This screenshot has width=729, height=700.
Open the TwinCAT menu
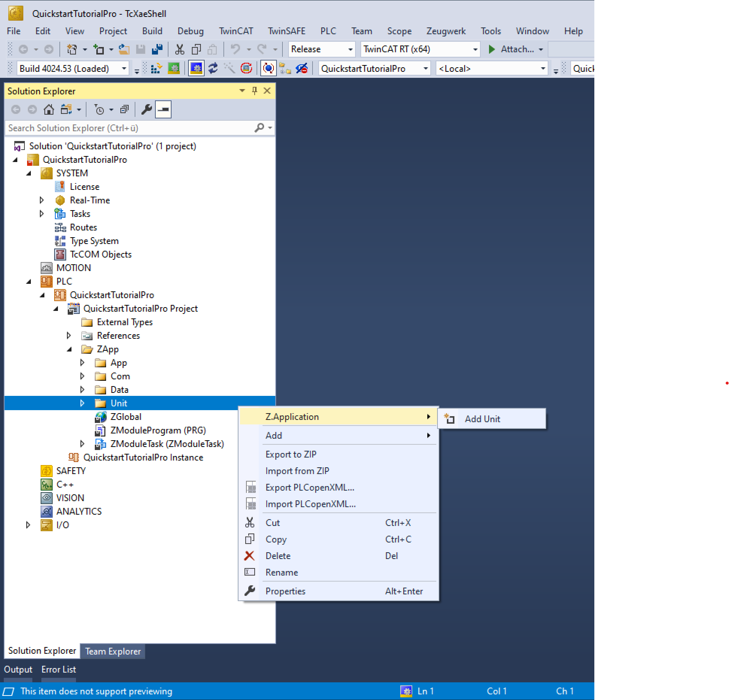click(x=236, y=31)
